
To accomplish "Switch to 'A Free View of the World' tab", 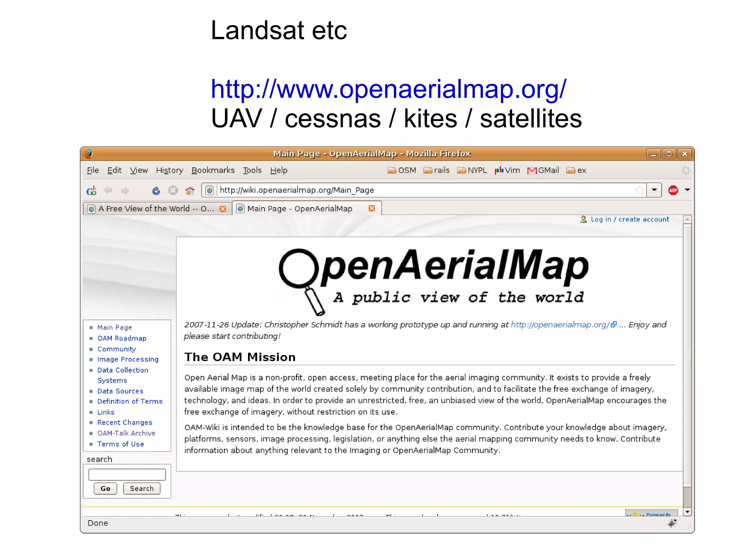I will pos(157,209).
